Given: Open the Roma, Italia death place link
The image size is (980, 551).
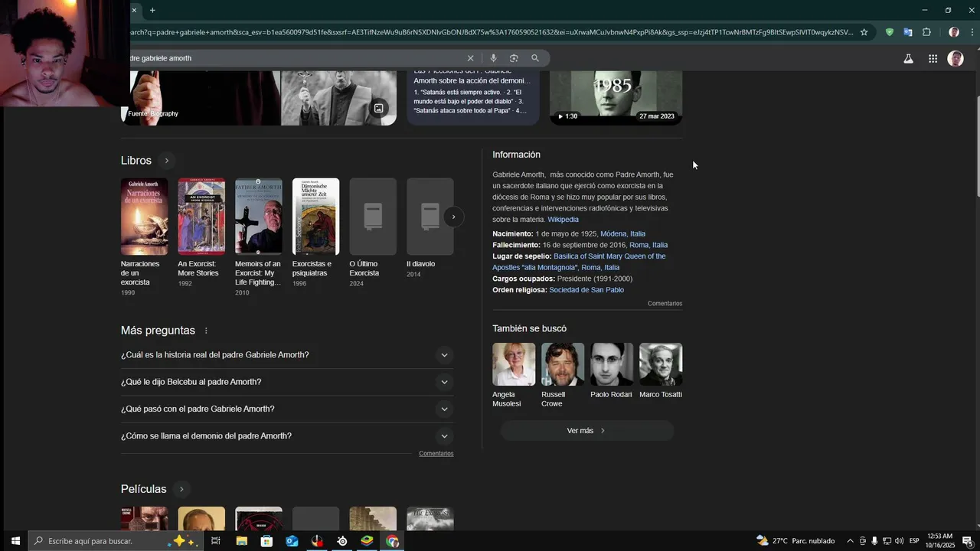Looking at the screenshot, I should (x=648, y=245).
